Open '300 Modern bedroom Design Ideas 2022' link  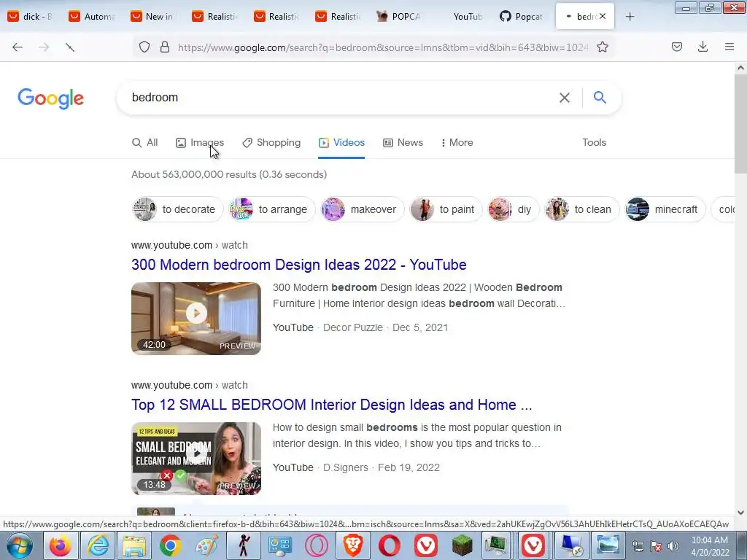click(298, 264)
